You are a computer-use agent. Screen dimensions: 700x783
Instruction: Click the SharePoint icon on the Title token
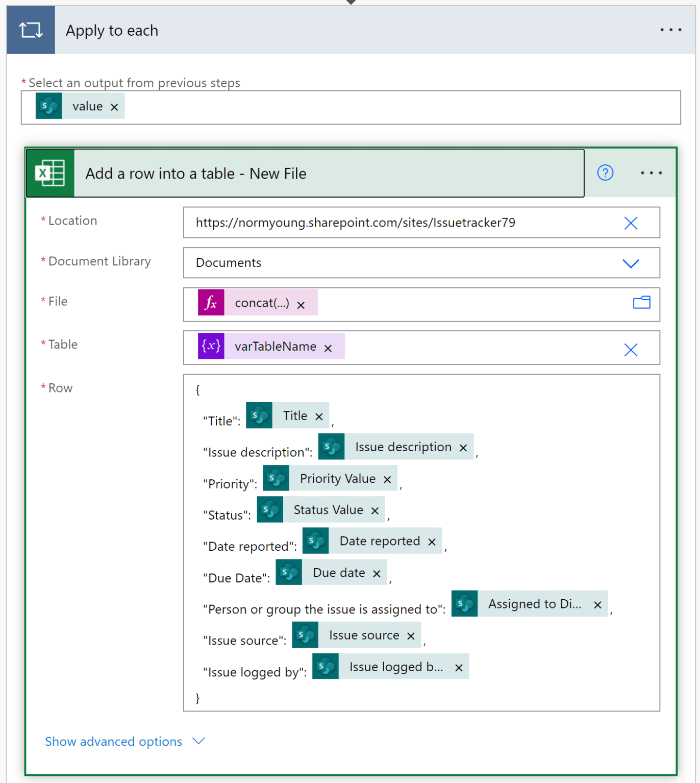tap(259, 415)
